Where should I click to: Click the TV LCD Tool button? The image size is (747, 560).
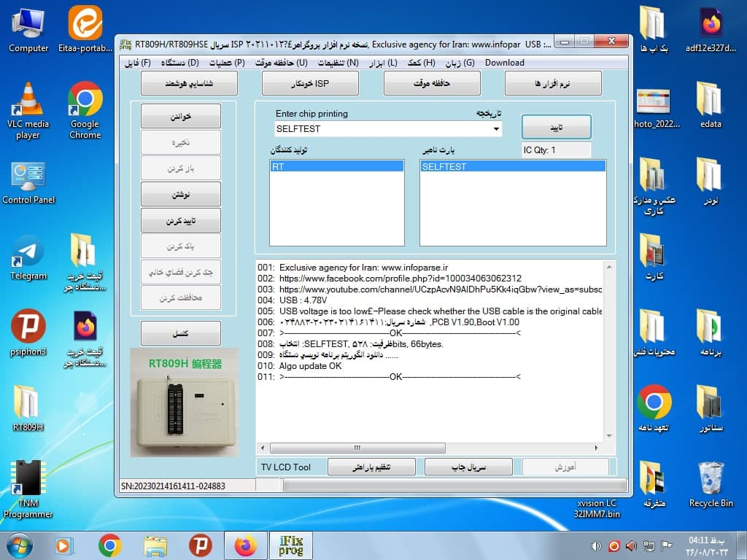[x=286, y=467]
